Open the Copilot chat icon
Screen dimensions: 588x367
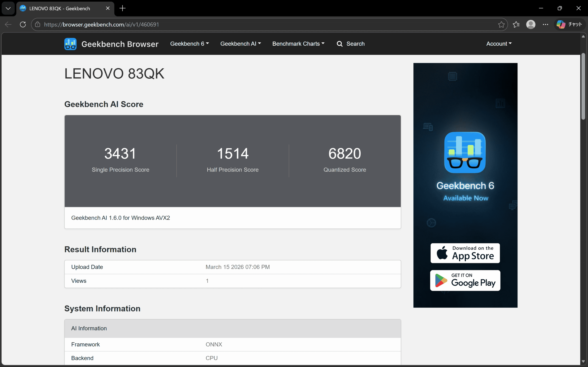(x=561, y=24)
